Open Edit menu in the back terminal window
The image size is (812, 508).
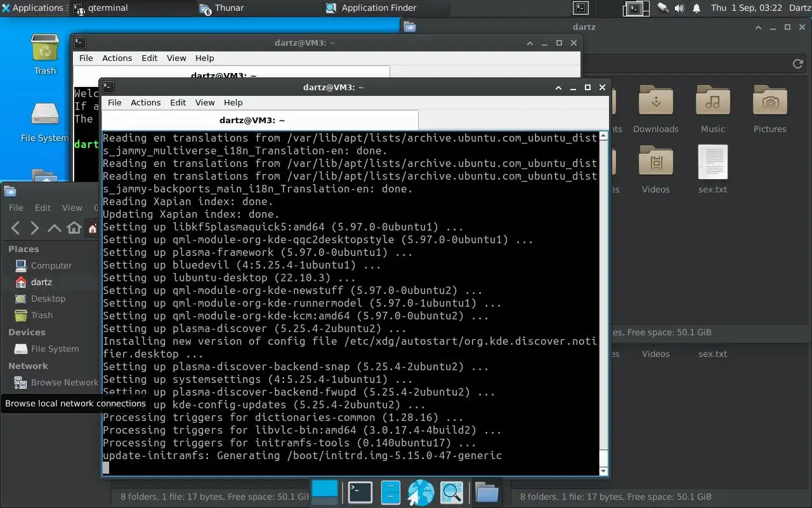click(149, 58)
